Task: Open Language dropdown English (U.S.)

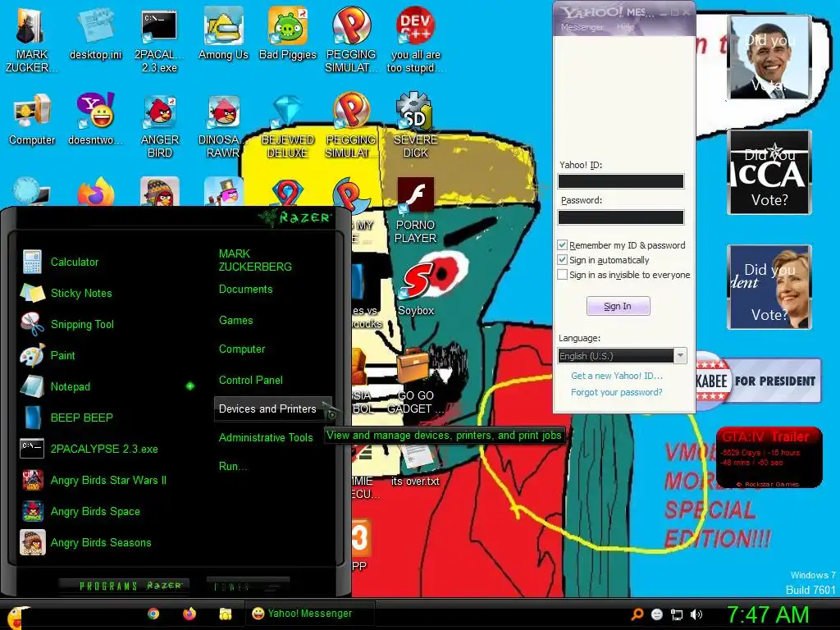Action: [x=622, y=356]
